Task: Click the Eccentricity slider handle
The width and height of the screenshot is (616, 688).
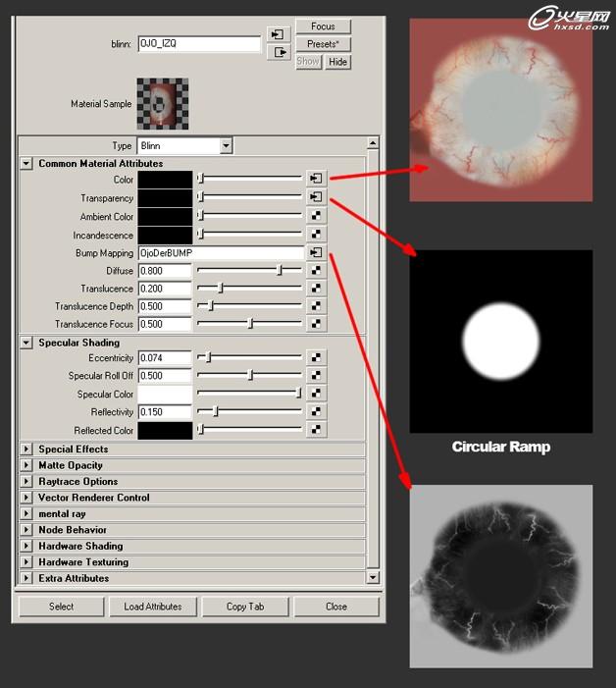Action: (x=208, y=357)
